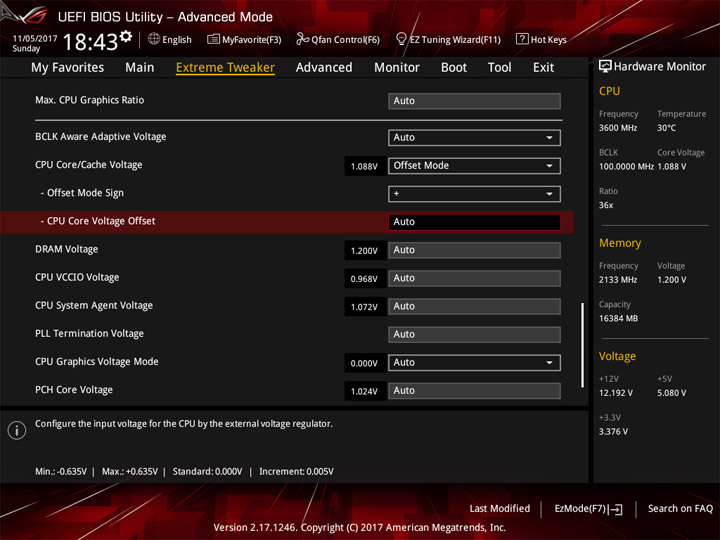Click the 1.200V DRAM Voltage readout
720x540 pixels.
click(x=364, y=251)
